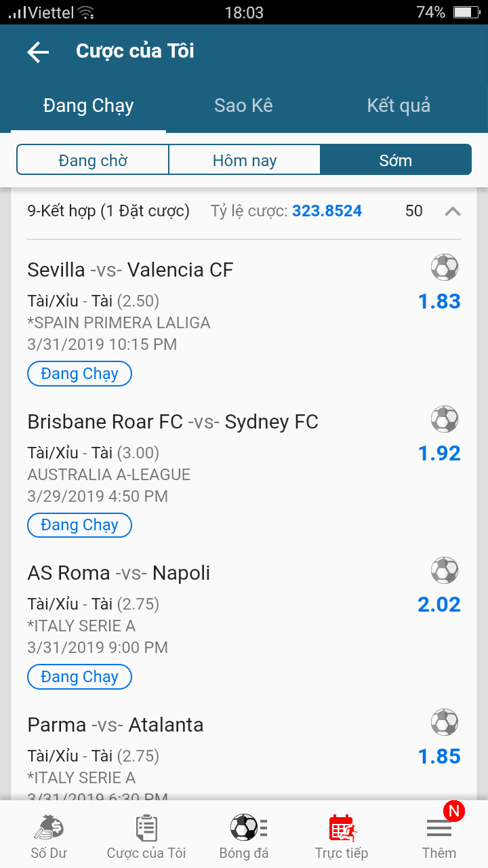Viewport: 488px width, 868px height.
Task: Tap the Parma -vs- Atalanta match title
Action: [x=115, y=725]
